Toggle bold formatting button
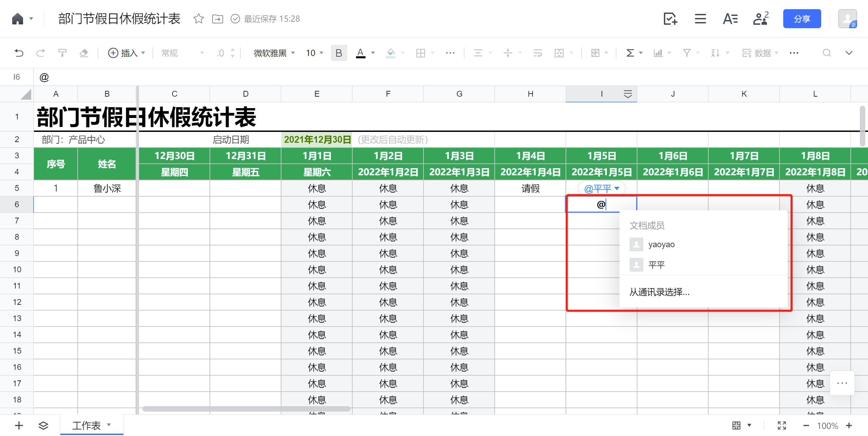 (338, 53)
